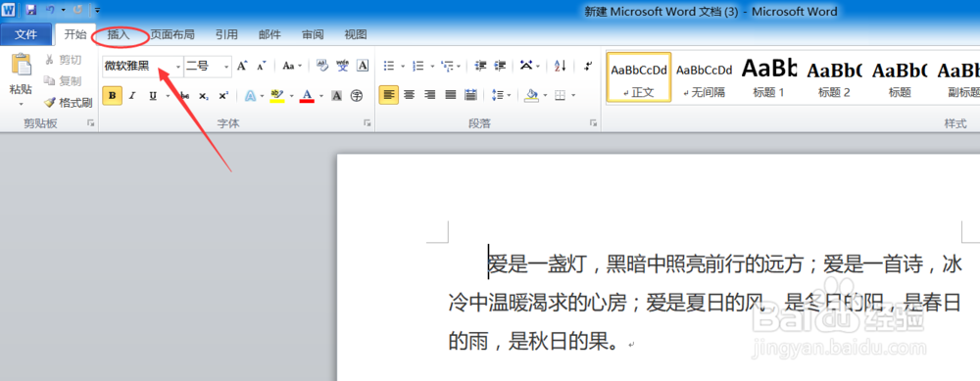Open the font size (二号) dropdown arrow
980x381 pixels.
[226, 67]
